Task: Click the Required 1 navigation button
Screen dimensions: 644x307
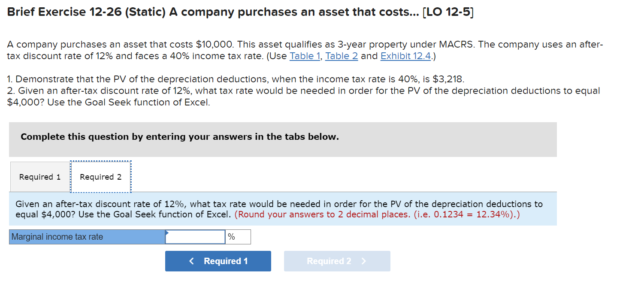Action: (x=218, y=261)
